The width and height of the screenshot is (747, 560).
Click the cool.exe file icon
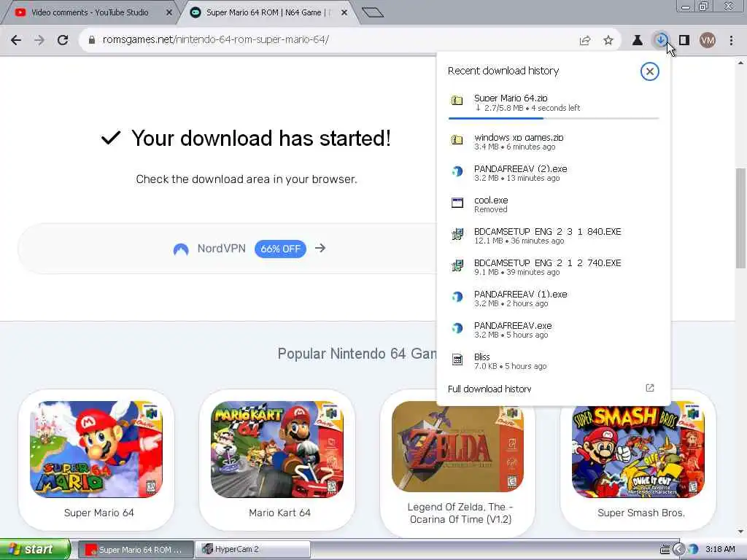coord(457,203)
